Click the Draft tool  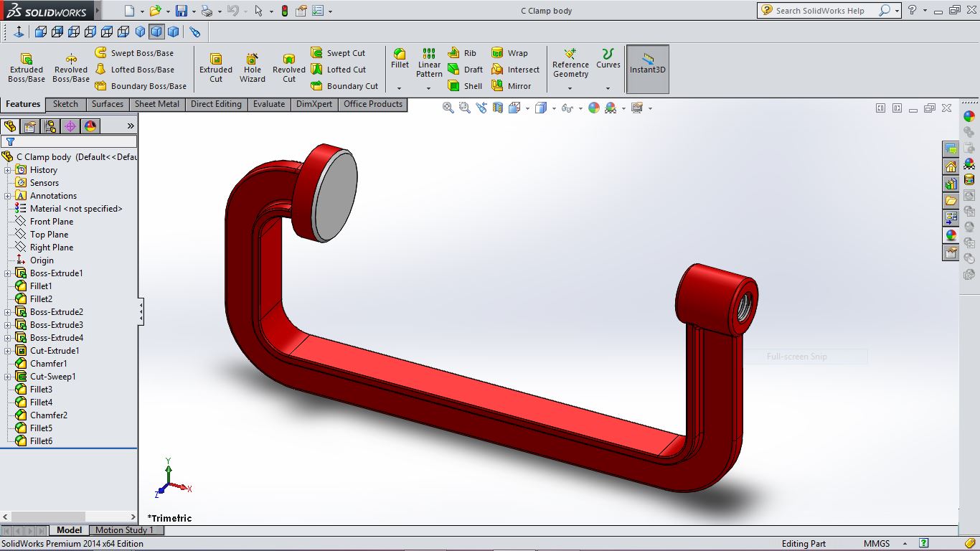coord(465,70)
